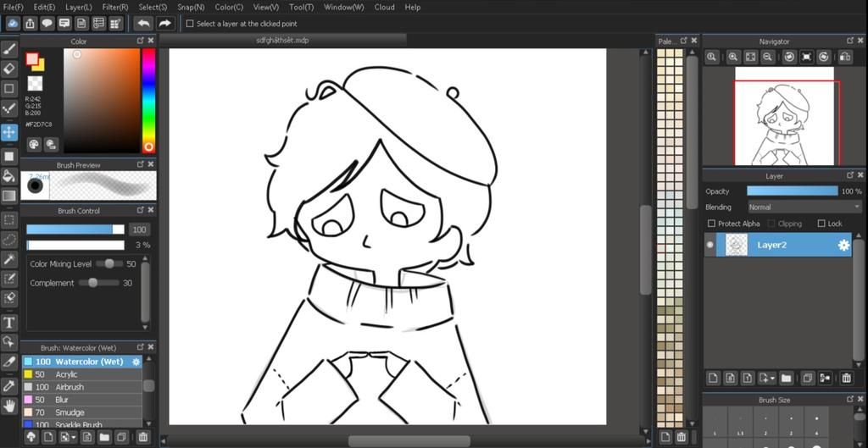The height and width of the screenshot is (448, 868).
Task: Click the fit-to-screen icon in Navigator
Action: (750, 57)
